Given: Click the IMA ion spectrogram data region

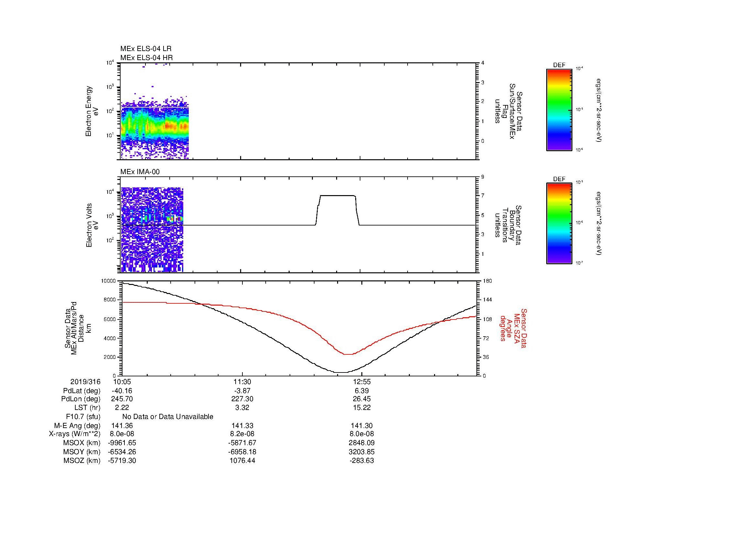Looking at the screenshot, I should [x=152, y=230].
